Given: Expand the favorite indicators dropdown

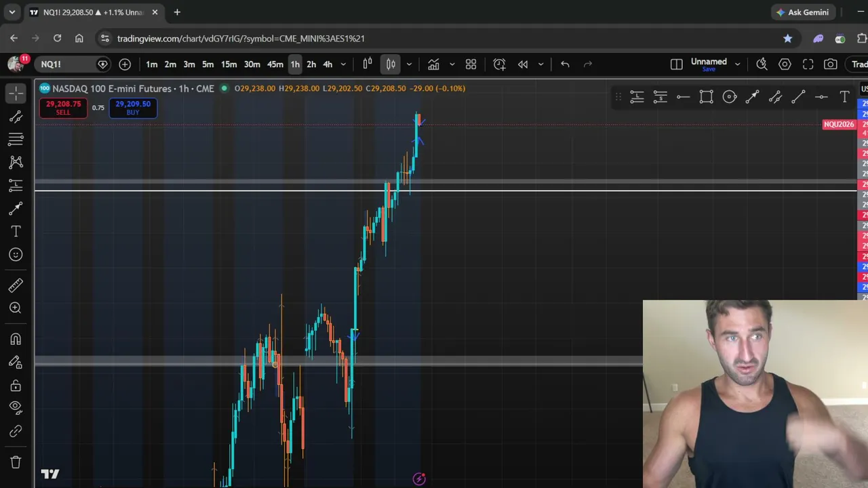Looking at the screenshot, I should (452, 64).
